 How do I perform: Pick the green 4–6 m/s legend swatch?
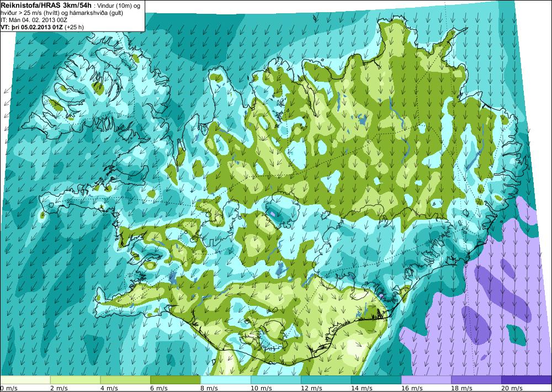pyautogui.click(x=125, y=380)
